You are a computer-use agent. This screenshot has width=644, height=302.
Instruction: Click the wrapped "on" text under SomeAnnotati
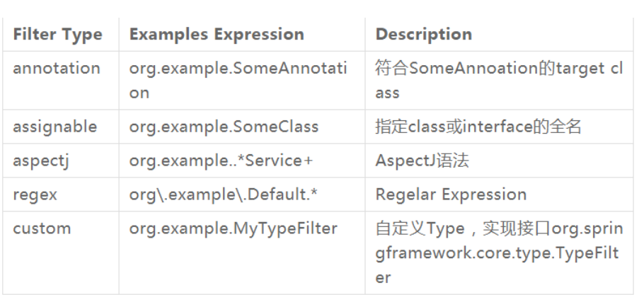tap(139, 93)
